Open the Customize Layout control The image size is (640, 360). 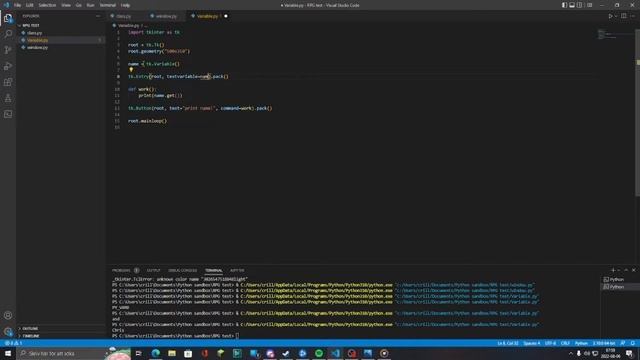(x=590, y=5)
